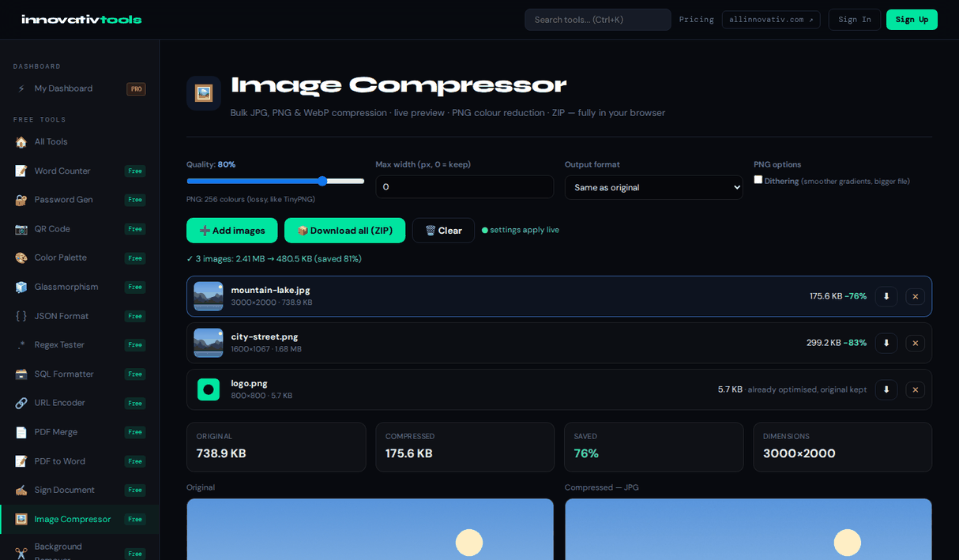This screenshot has height=560, width=959.
Task: Open the Output format dropdown
Action: coord(653,187)
